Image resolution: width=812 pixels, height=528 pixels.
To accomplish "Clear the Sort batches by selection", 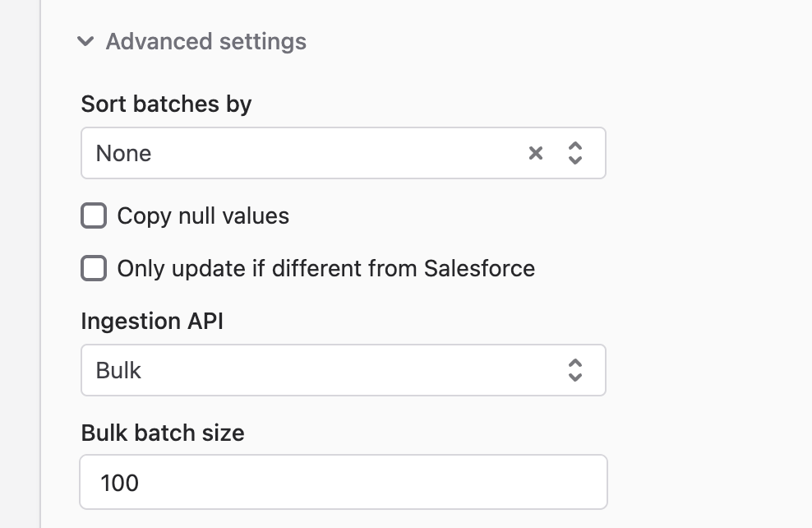I will click(x=536, y=153).
